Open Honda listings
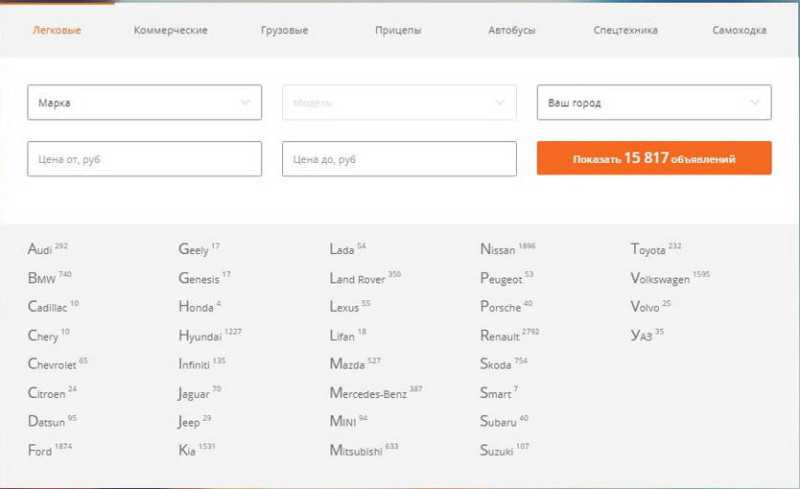Screen dimensions: 800x489 coord(196,307)
